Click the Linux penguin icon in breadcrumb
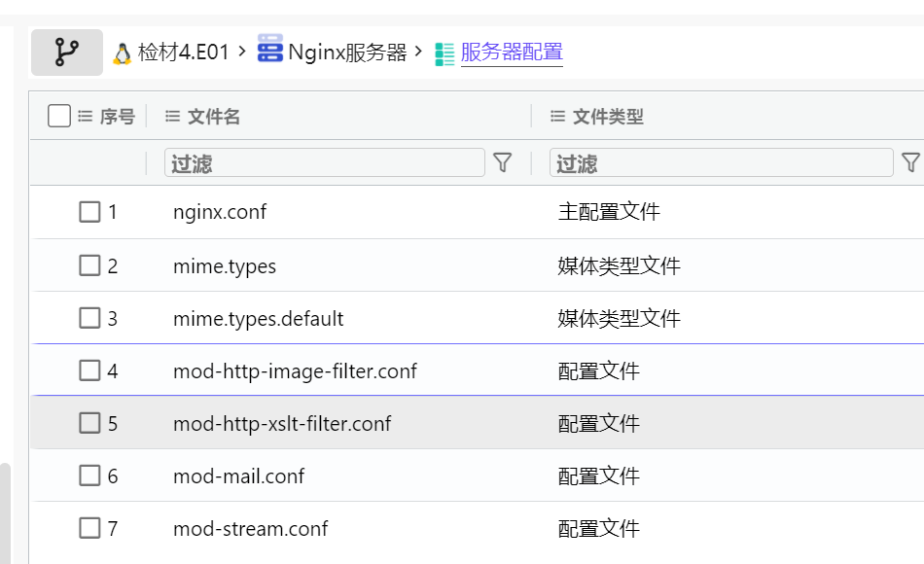The image size is (924, 564). [122, 53]
